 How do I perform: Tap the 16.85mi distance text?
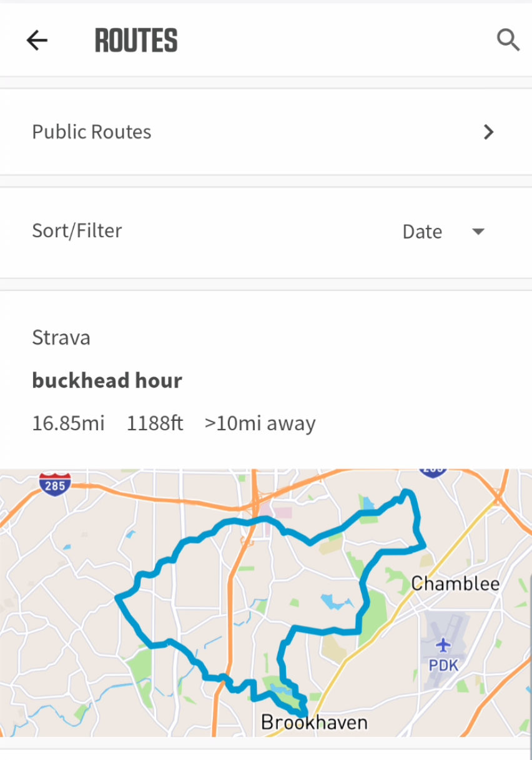tap(68, 423)
